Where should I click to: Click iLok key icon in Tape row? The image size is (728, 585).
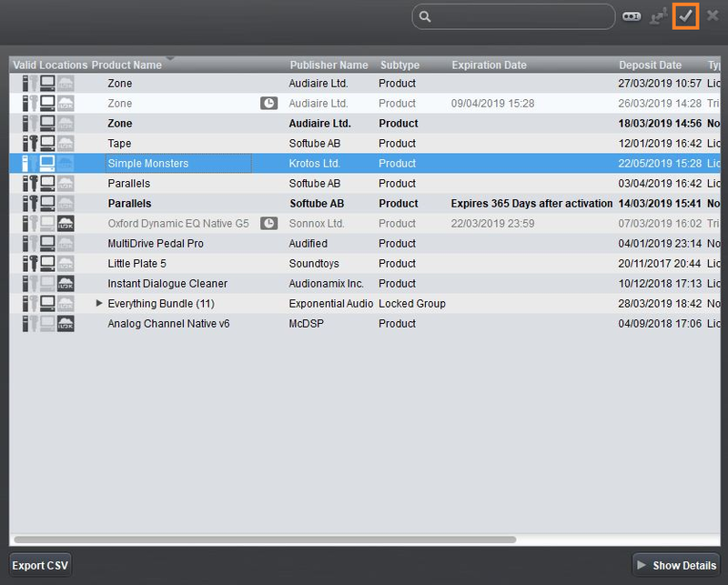pyautogui.click(x=34, y=144)
